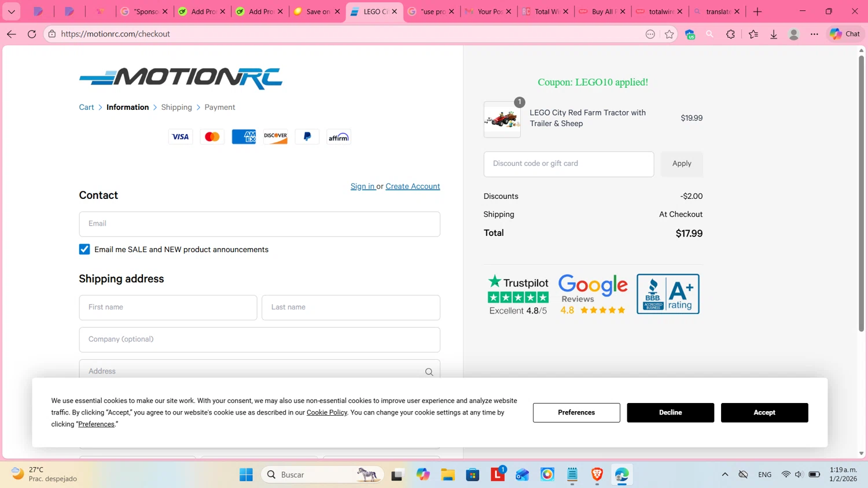Viewport: 868px width, 488px height.
Task: Open the Sign in link
Action: 362,186
